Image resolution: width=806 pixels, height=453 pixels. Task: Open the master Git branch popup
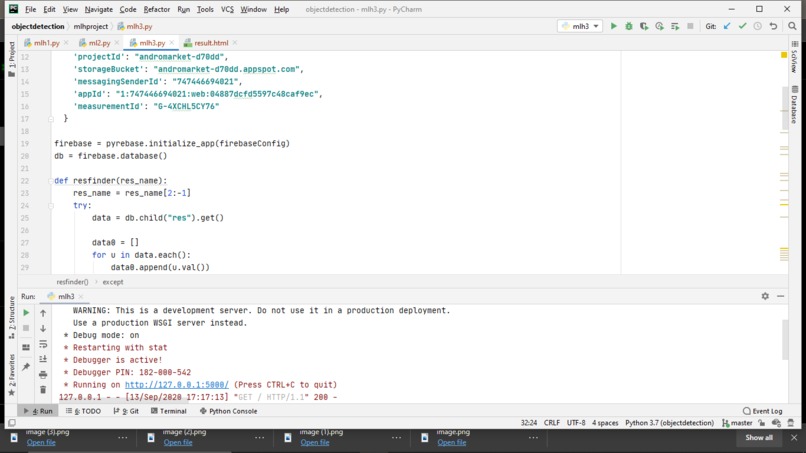(x=737, y=423)
